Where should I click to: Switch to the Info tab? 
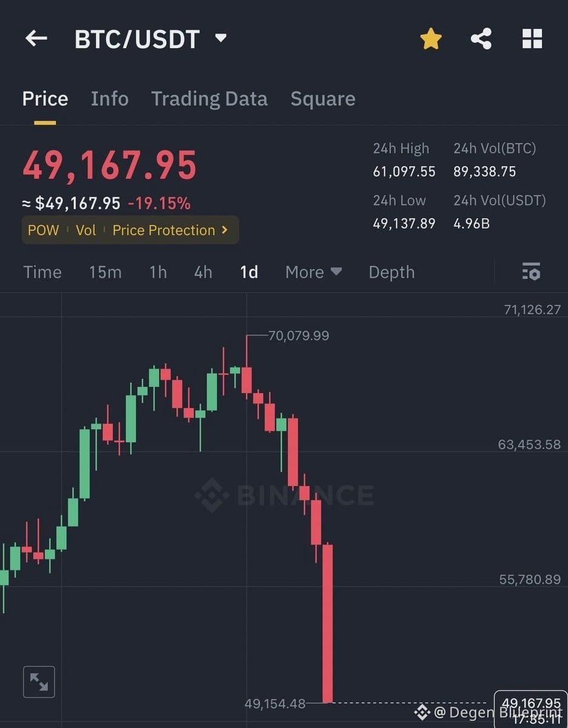[109, 99]
